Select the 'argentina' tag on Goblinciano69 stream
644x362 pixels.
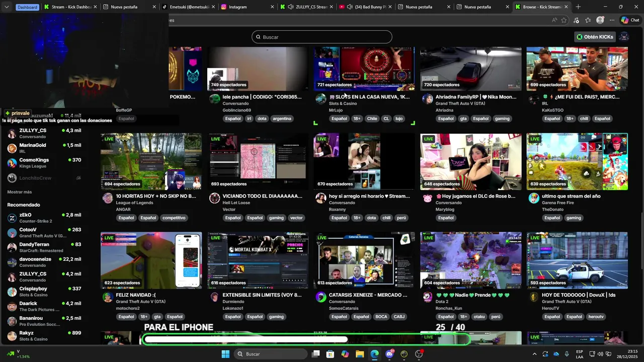pos(282,119)
